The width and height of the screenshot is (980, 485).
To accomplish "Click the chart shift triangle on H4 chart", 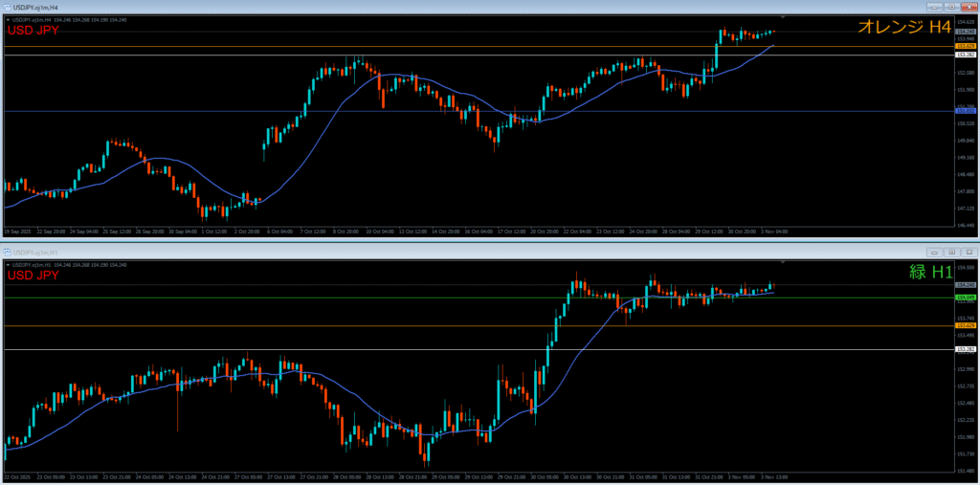I will click(x=783, y=18).
